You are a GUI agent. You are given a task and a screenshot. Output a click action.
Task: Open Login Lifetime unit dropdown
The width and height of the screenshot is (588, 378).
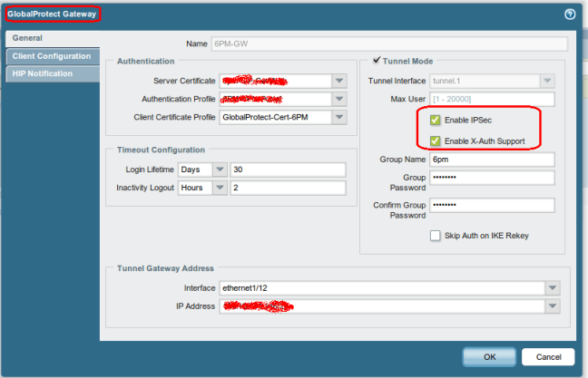coord(220,170)
